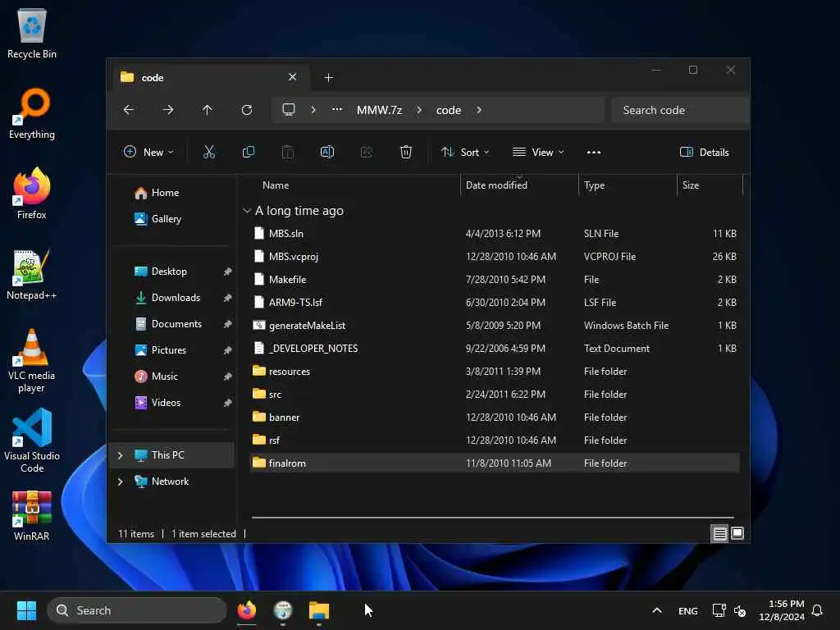Click the Delete trash icon

pos(405,152)
